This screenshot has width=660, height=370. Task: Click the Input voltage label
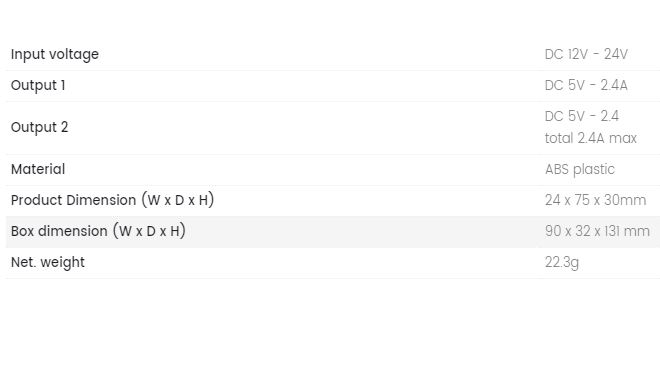tap(55, 55)
